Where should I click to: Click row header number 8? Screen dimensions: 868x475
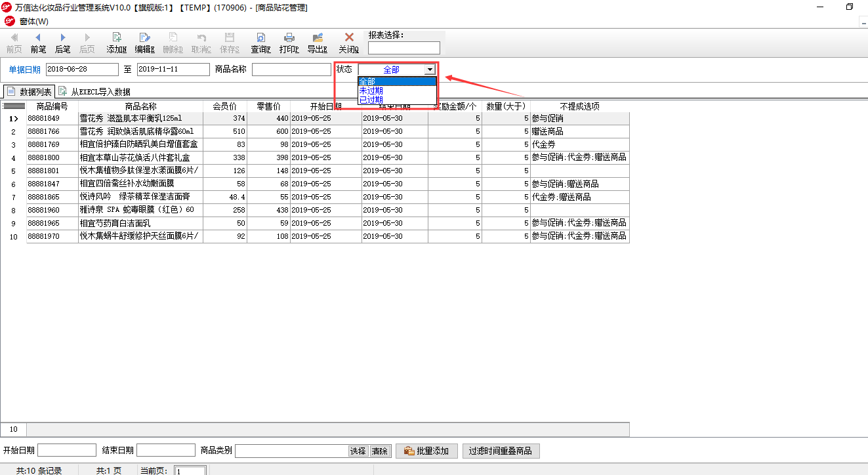[x=13, y=211]
